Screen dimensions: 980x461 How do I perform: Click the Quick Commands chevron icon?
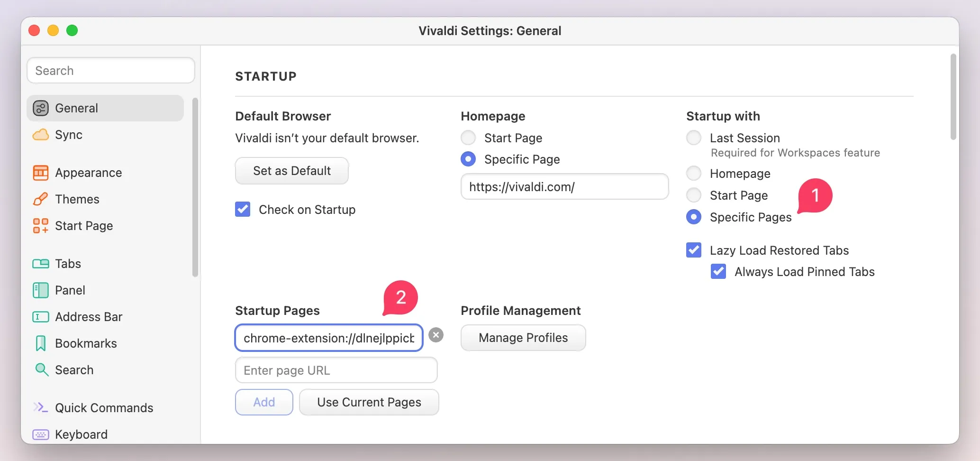click(x=41, y=407)
